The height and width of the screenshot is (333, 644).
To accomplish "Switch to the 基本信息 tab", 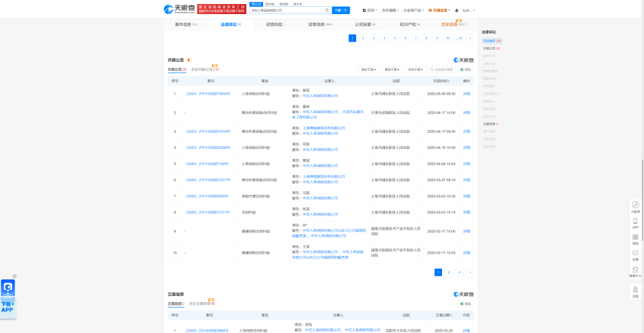I will coord(186,25).
